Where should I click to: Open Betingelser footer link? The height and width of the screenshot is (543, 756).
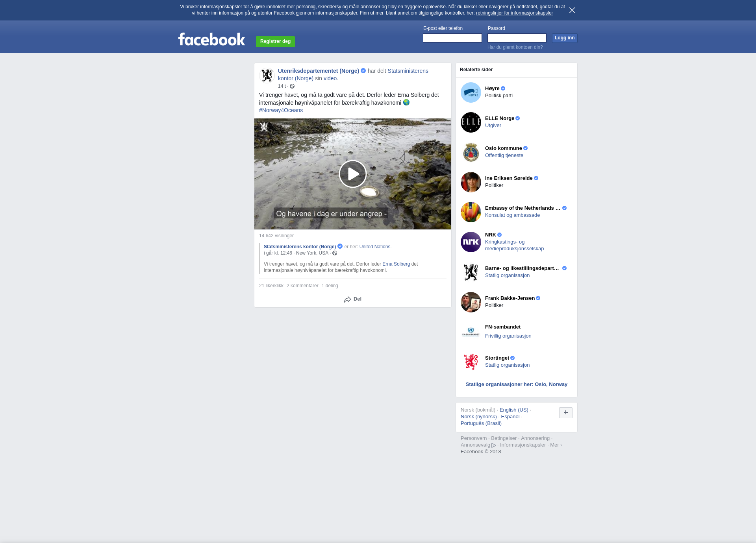[x=504, y=438]
